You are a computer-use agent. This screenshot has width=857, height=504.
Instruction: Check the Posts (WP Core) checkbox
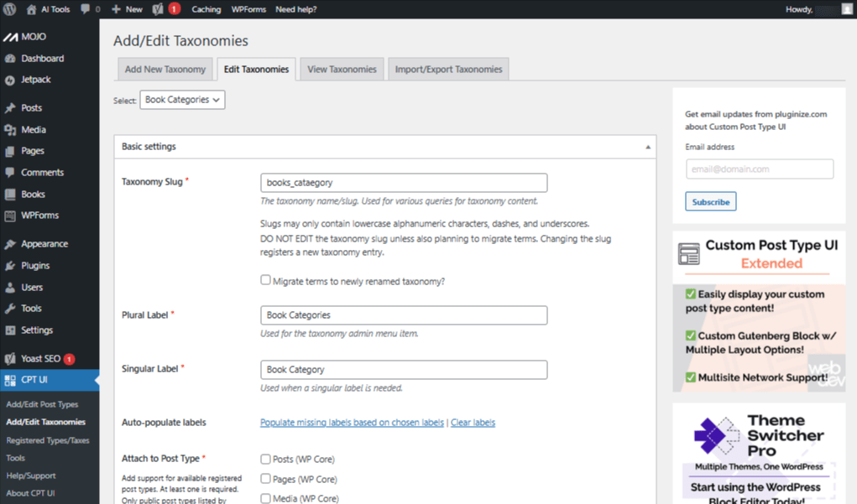(x=265, y=460)
